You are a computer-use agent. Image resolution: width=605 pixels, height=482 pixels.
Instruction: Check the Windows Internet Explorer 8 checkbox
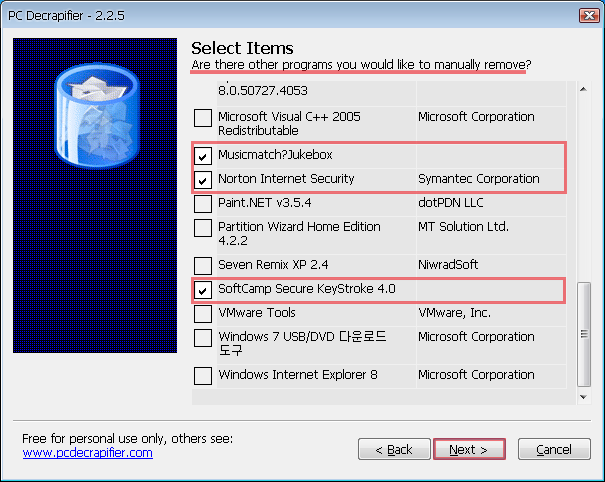(203, 376)
